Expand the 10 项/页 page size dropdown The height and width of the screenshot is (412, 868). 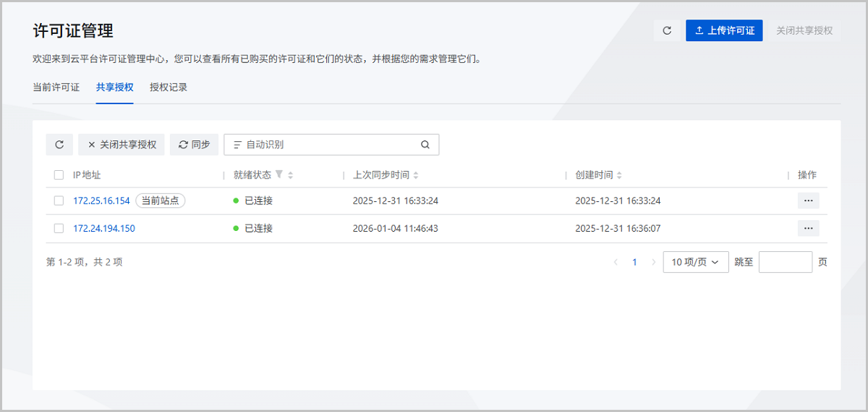coord(695,262)
